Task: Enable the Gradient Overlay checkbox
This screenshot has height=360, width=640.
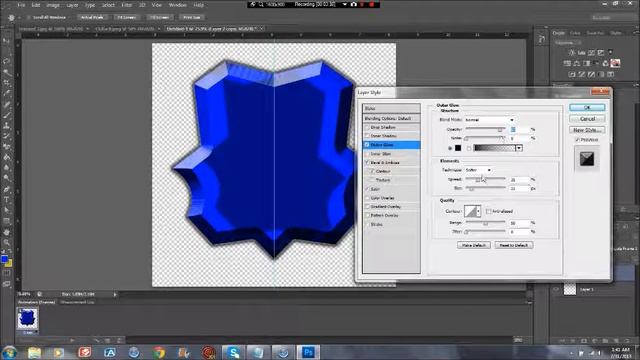Action: coord(367,207)
